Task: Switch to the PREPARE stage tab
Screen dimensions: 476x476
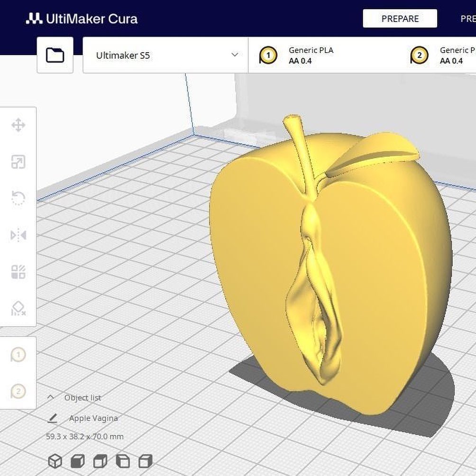Action: (x=400, y=19)
